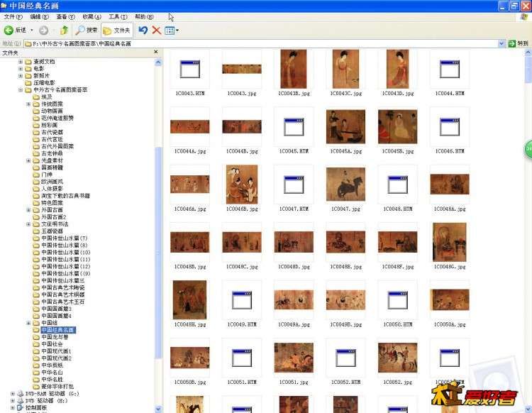Click the blue undo arrow icon

[143, 31]
